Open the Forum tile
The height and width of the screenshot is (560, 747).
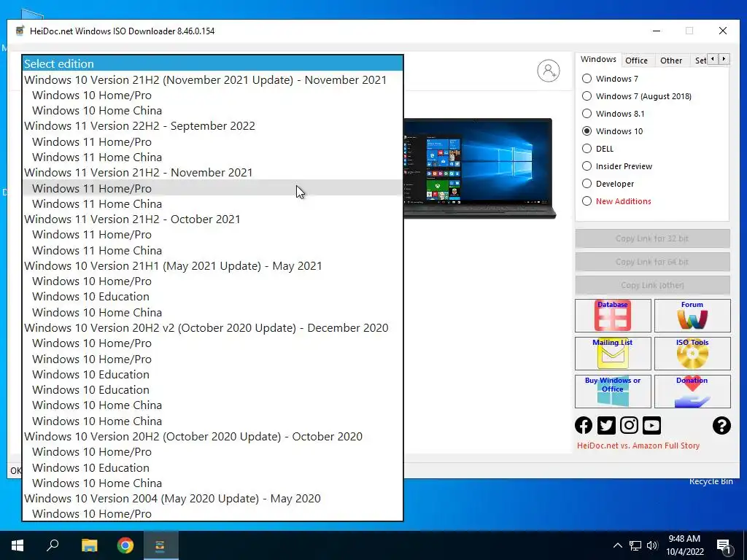point(692,315)
